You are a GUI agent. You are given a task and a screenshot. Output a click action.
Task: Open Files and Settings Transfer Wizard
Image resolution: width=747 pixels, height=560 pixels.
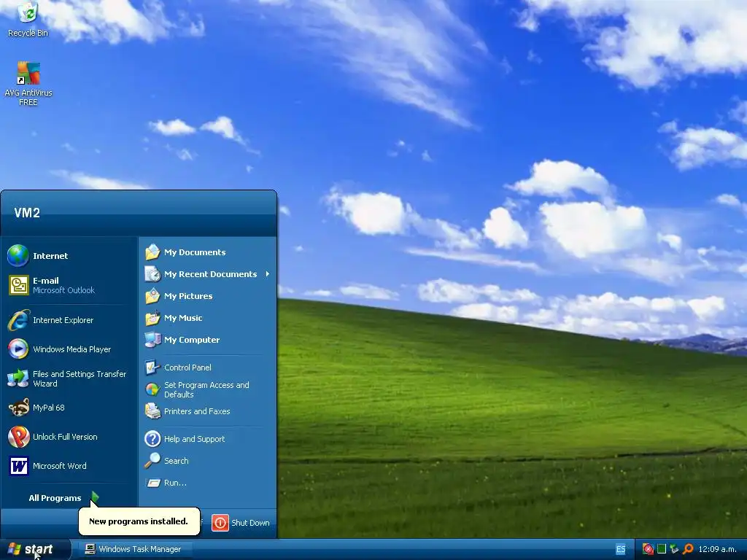coord(69,378)
